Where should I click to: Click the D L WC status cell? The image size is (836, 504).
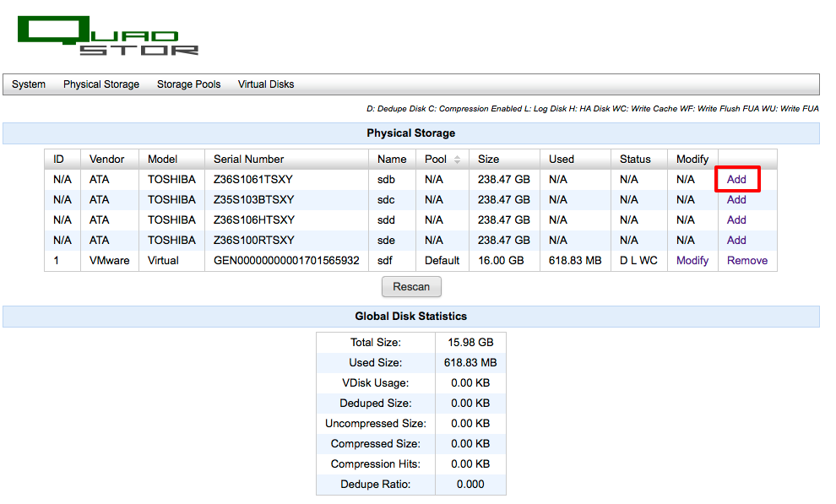pyautogui.click(x=638, y=261)
